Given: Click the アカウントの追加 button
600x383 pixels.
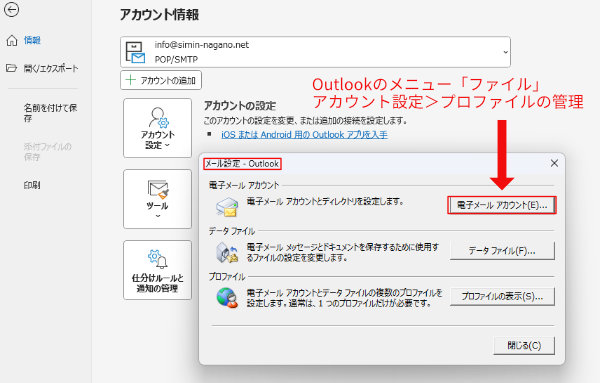Looking at the screenshot, I should 161,80.
